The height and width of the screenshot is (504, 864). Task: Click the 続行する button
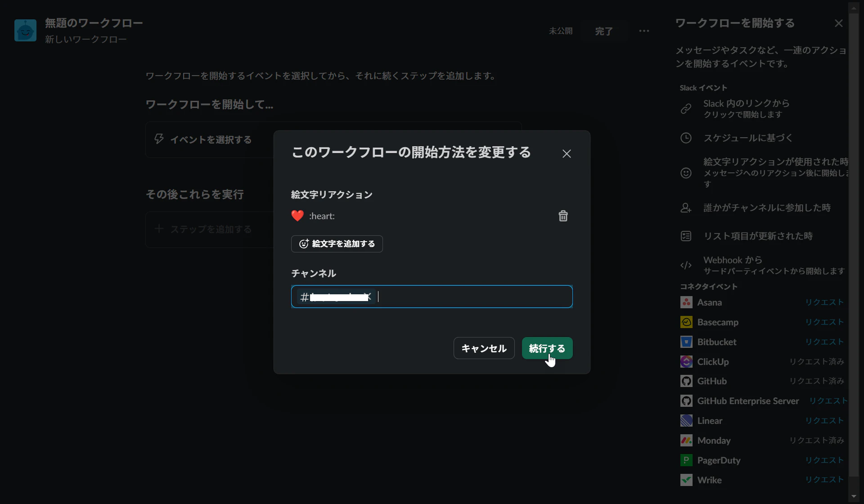pyautogui.click(x=547, y=348)
